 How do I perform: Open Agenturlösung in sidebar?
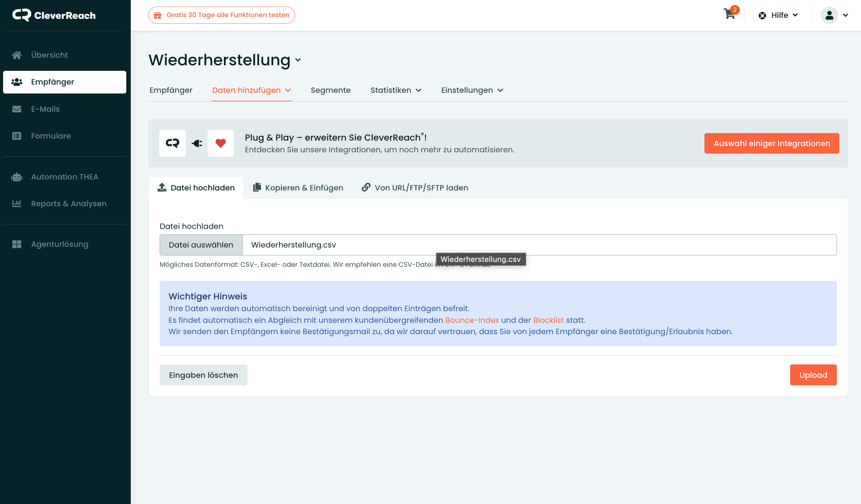[65, 244]
